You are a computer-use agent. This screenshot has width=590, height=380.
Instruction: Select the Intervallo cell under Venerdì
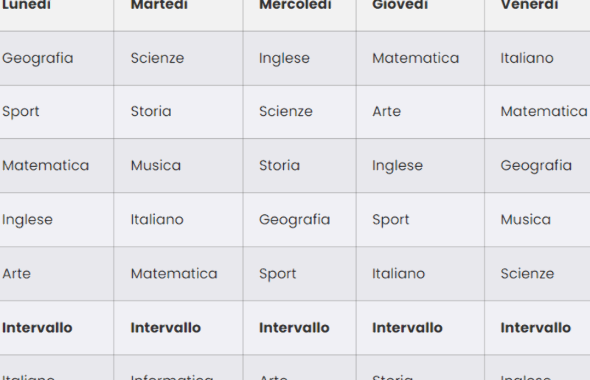pyautogui.click(x=537, y=328)
